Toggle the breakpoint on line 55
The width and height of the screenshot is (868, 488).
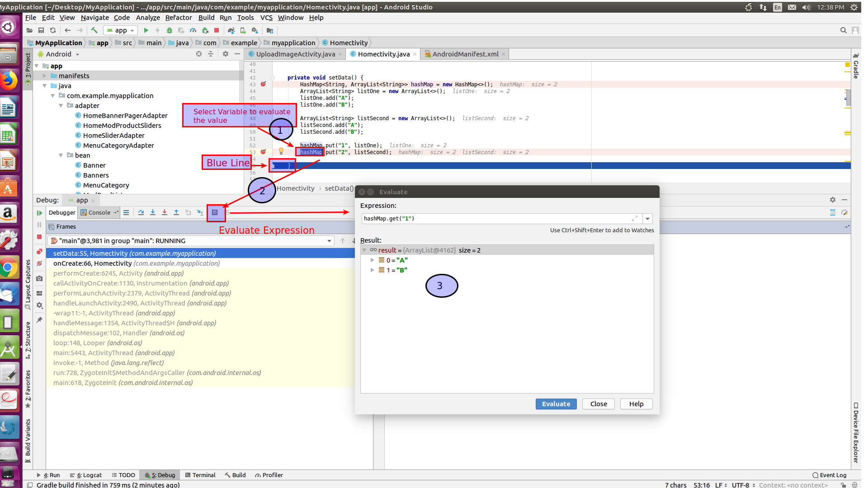click(x=264, y=165)
